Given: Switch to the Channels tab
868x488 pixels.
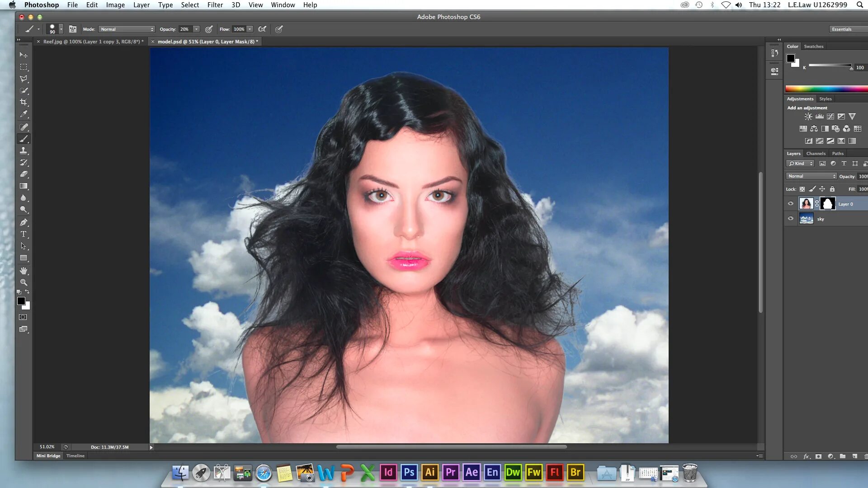Looking at the screenshot, I should (816, 154).
